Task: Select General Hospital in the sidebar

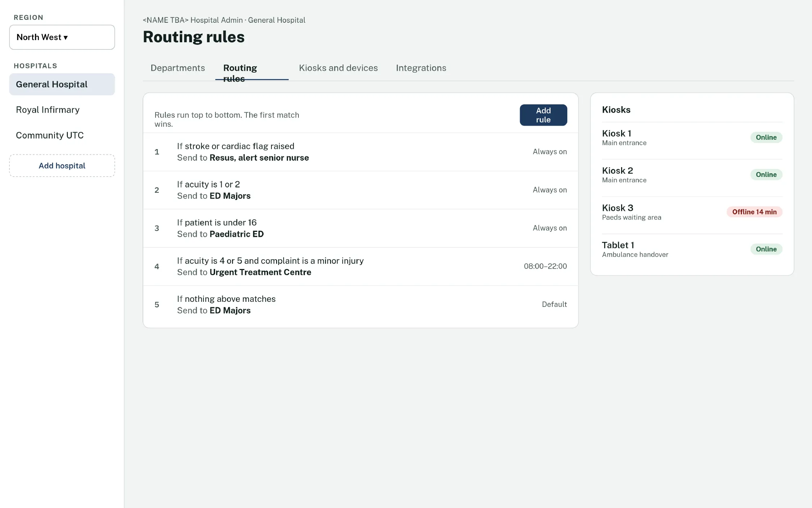Action: 62,84
